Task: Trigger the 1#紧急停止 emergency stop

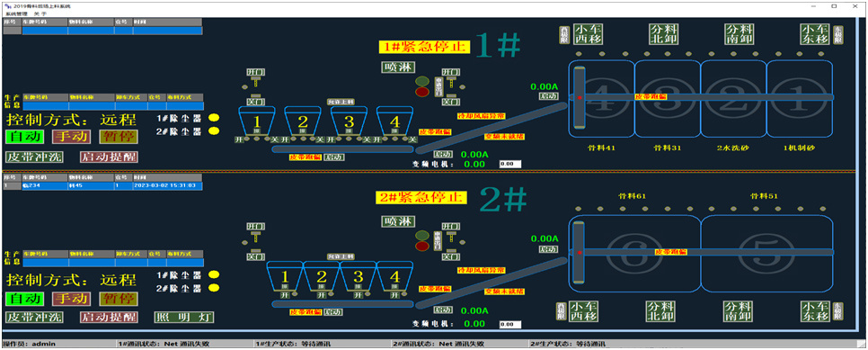Action: pos(425,47)
